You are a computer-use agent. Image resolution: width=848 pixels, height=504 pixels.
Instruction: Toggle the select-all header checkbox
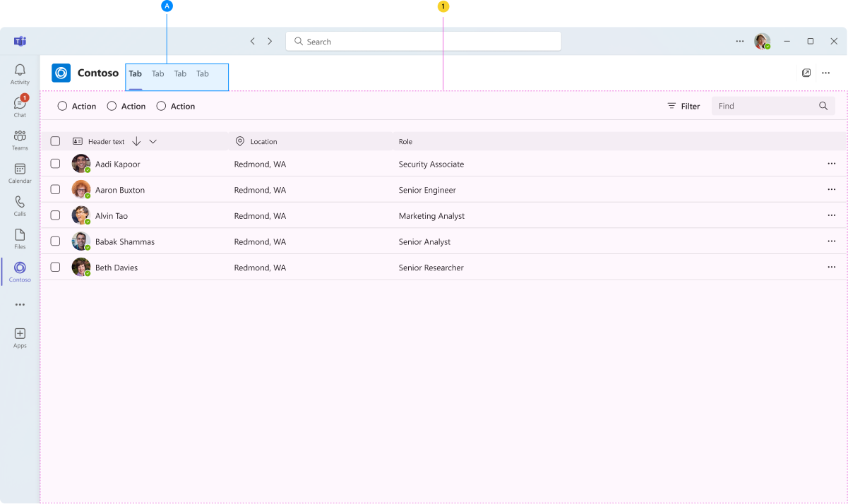(x=55, y=141)
